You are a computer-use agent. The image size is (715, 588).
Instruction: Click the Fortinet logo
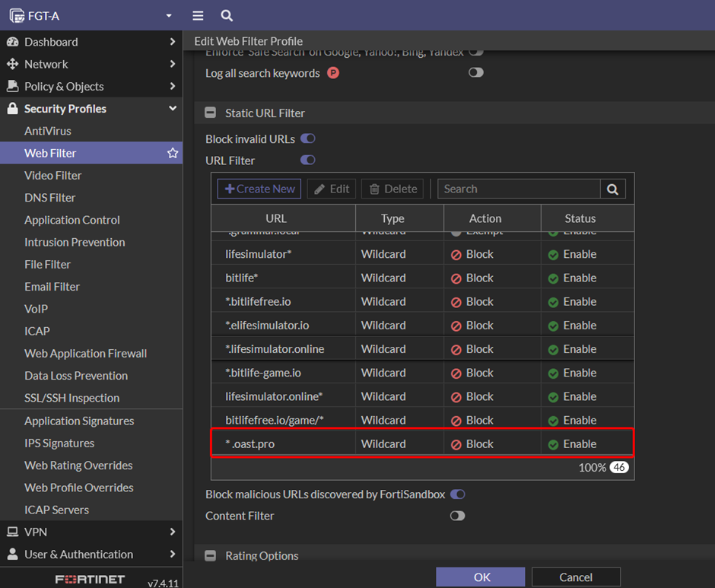90,579
